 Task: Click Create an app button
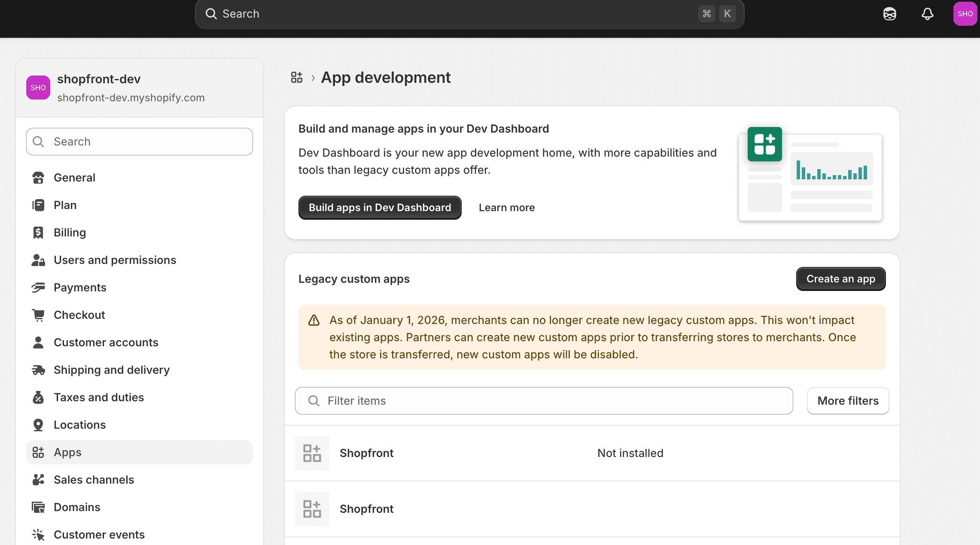(x=841, y=279)
